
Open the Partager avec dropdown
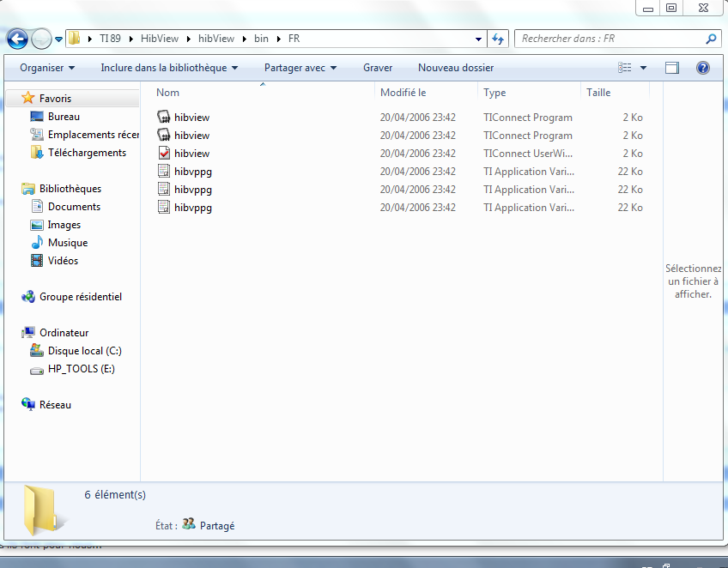[300, 68]
